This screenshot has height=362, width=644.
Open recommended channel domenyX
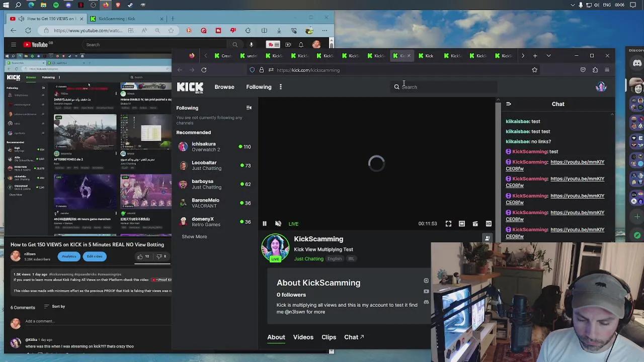click(214, 222)
